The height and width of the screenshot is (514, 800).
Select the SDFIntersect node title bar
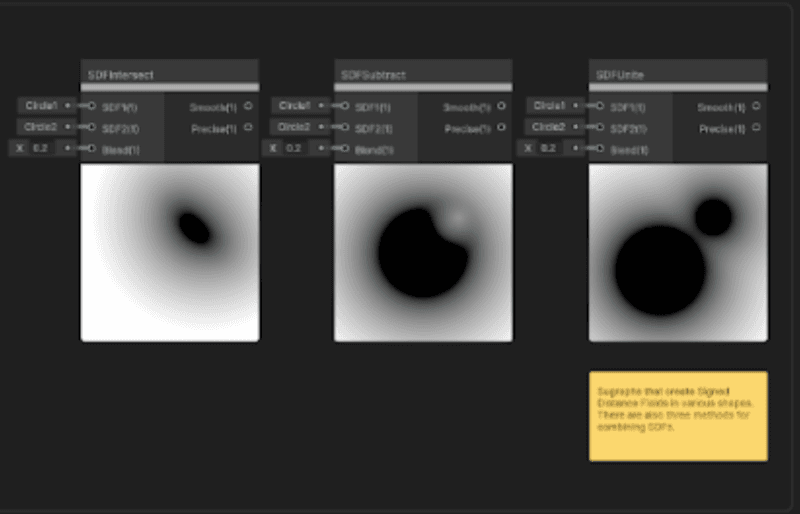pyautogui.click(x=169, y=75)
